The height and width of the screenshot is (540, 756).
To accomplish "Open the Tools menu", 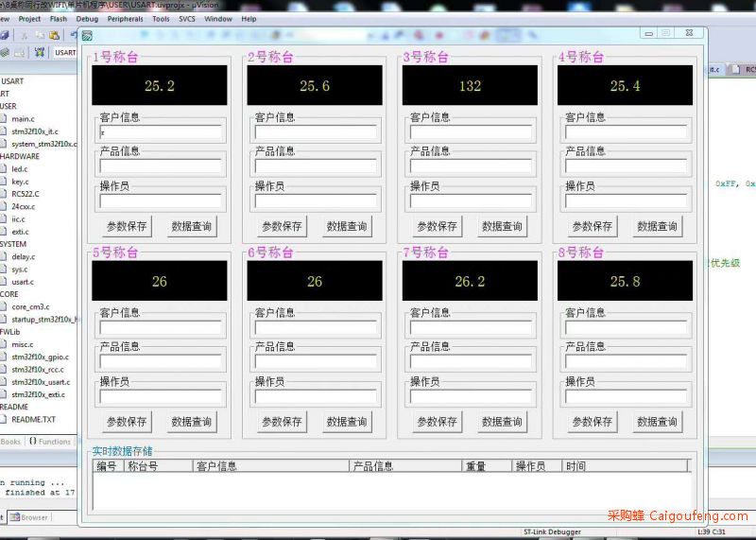I will (161, 19).
